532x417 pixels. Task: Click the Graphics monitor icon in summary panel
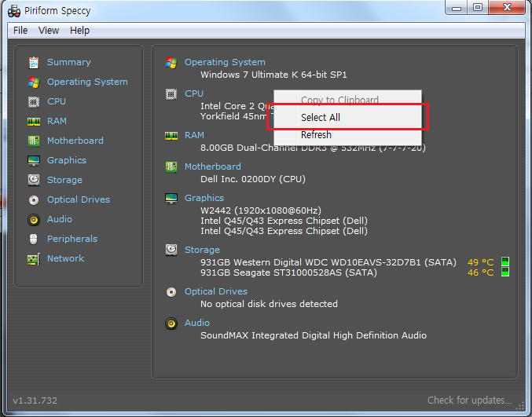click(171, 199)
